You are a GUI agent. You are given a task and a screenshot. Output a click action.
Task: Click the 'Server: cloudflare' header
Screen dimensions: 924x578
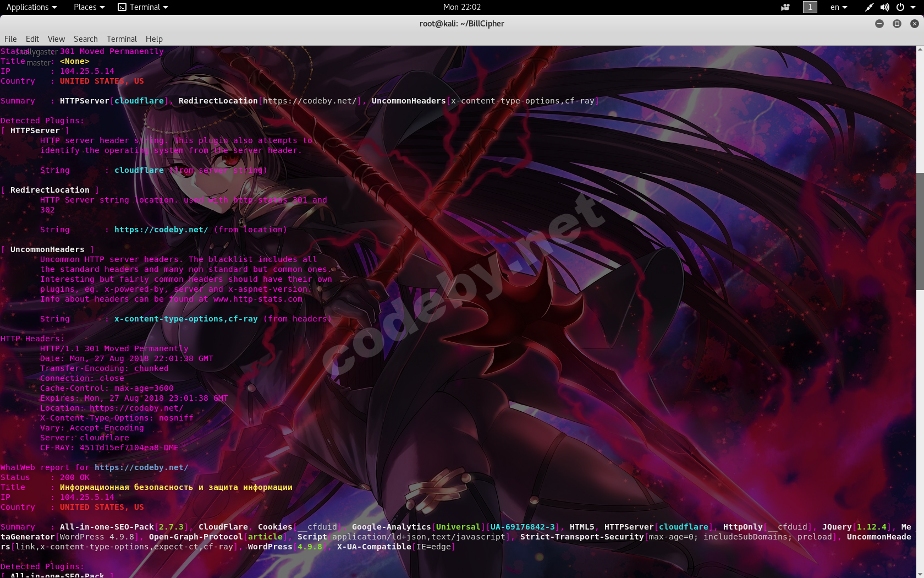pyautogui.click(x=85, y=438)
